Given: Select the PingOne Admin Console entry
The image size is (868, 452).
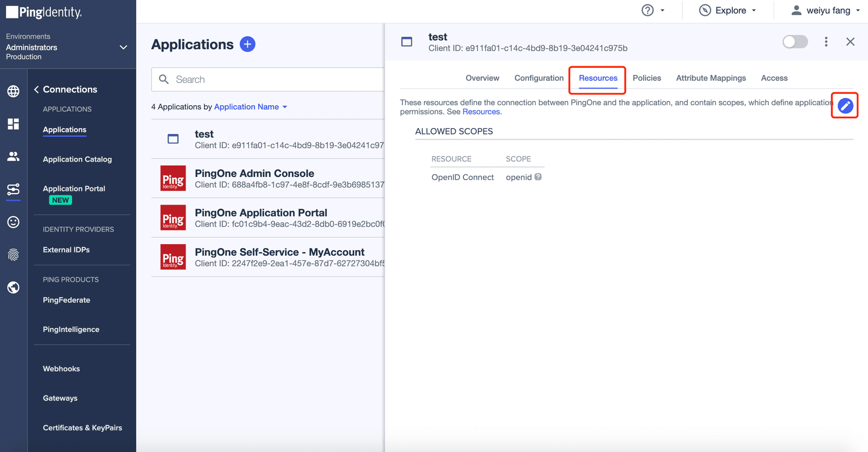Looking at the screenshot, I should click(x=254, y=173).
